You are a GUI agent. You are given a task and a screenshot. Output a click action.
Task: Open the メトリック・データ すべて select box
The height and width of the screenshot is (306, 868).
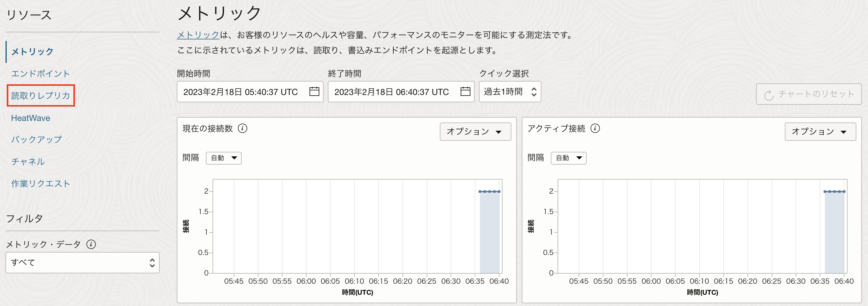pyautogui.click(x=82, y=263)
